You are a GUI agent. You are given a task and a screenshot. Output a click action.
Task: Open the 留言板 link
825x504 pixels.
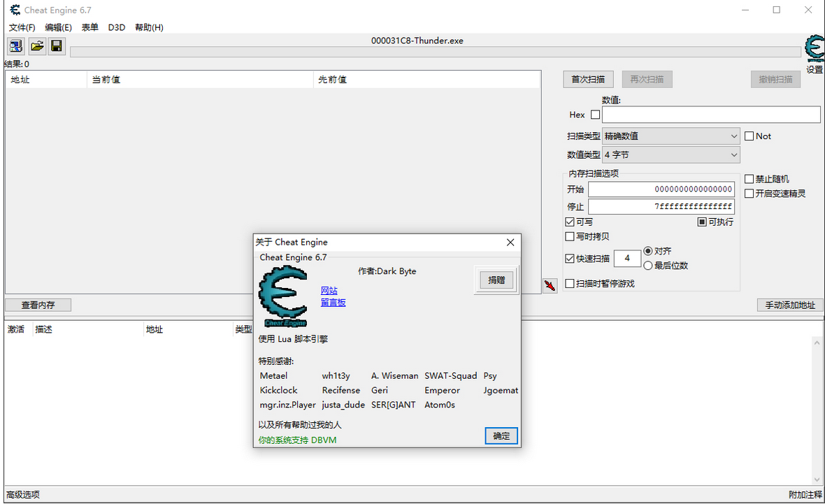pos(333,303)
